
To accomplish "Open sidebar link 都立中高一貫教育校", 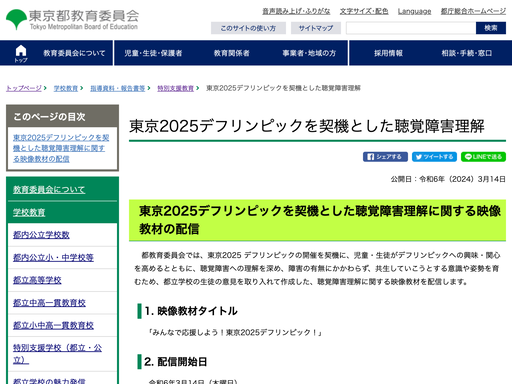I will 49,303.
